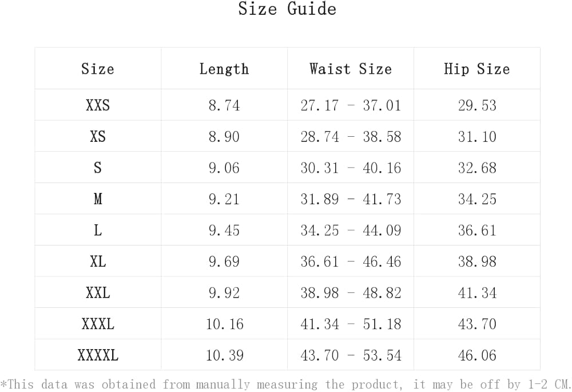Select the XXS size cell
This screenshot has height=392, width=572.
98,105
